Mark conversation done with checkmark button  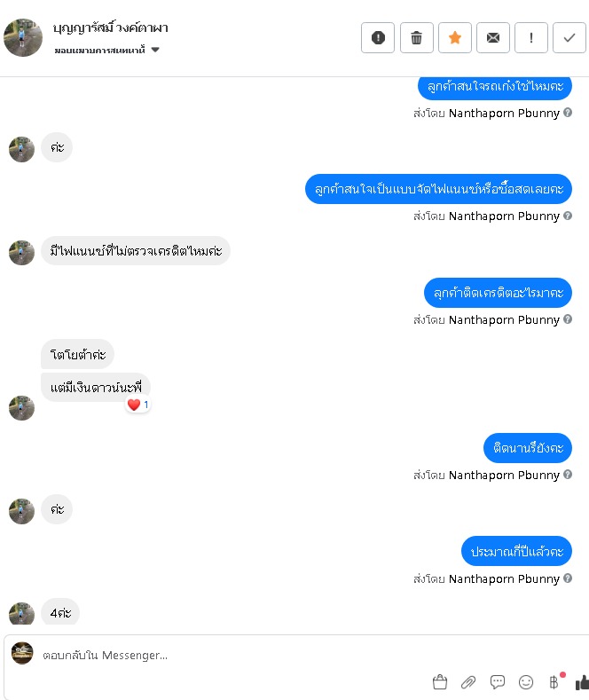[x=569, y=38]
